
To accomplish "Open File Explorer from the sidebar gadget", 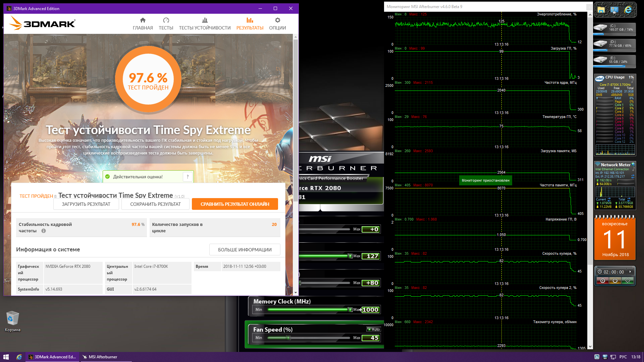I will [x=601, y=10].
